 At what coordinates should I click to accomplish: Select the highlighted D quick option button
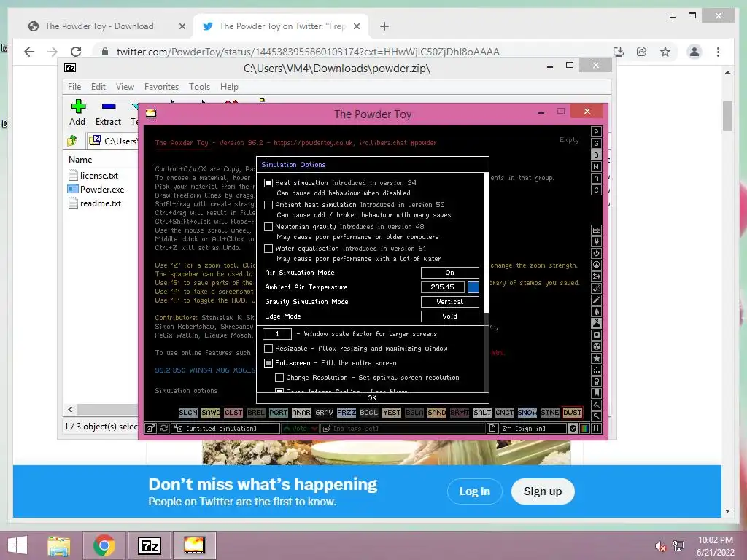pos(596,155)
